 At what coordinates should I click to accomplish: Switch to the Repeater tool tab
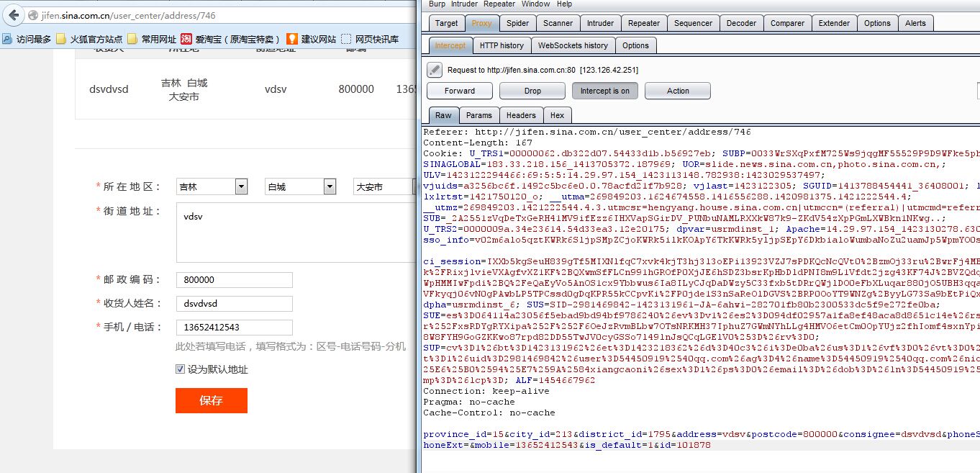click(644, 23)
